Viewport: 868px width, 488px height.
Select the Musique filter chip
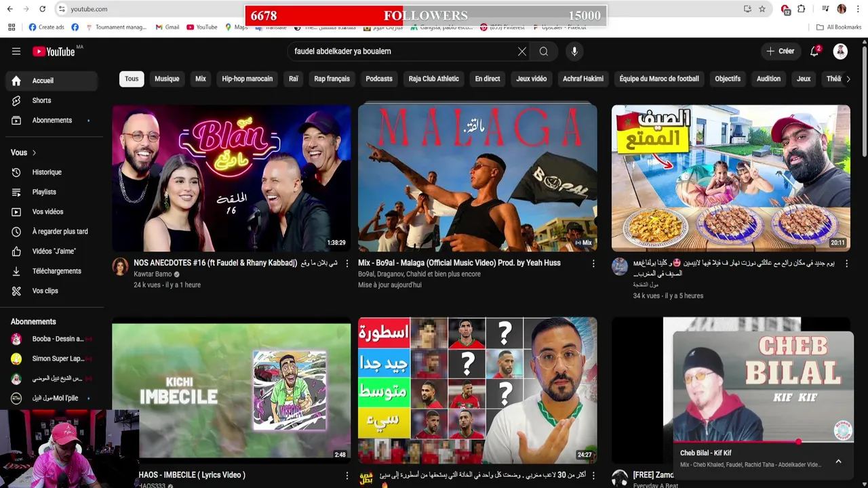167,79
